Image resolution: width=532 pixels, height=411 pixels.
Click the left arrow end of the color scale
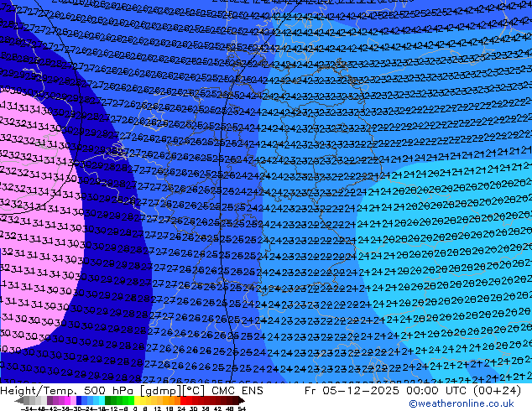[19, 401]
